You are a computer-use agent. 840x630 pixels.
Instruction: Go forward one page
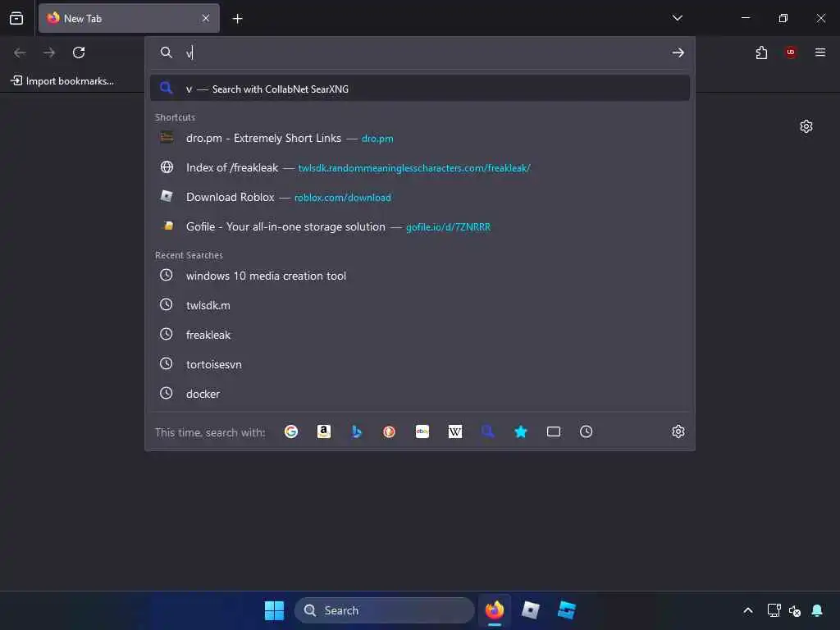coord(49,52)
